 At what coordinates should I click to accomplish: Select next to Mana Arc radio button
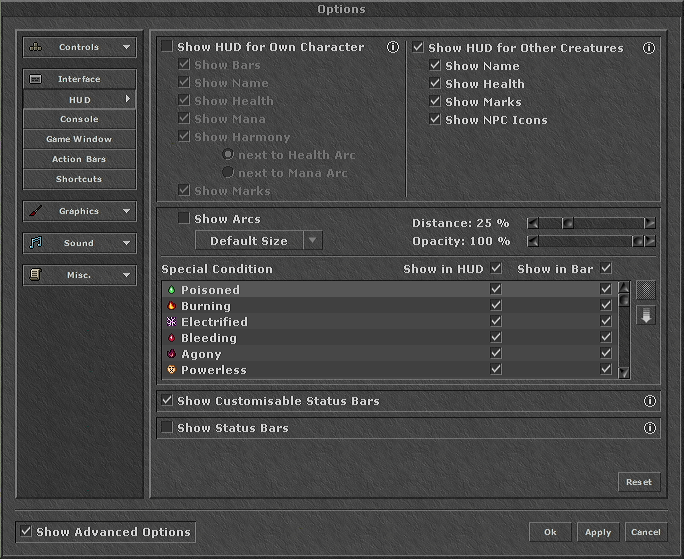click(228, 172)
